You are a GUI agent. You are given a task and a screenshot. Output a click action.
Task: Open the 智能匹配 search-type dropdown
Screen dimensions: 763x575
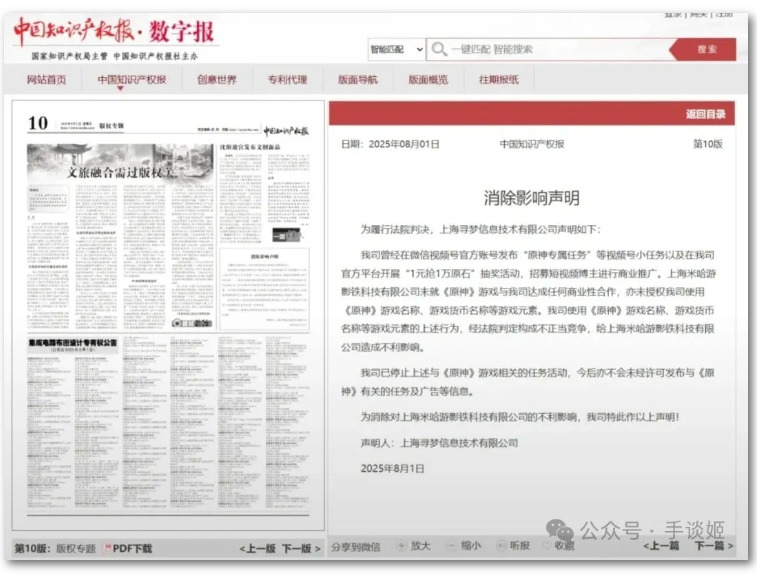coord(396,49)
